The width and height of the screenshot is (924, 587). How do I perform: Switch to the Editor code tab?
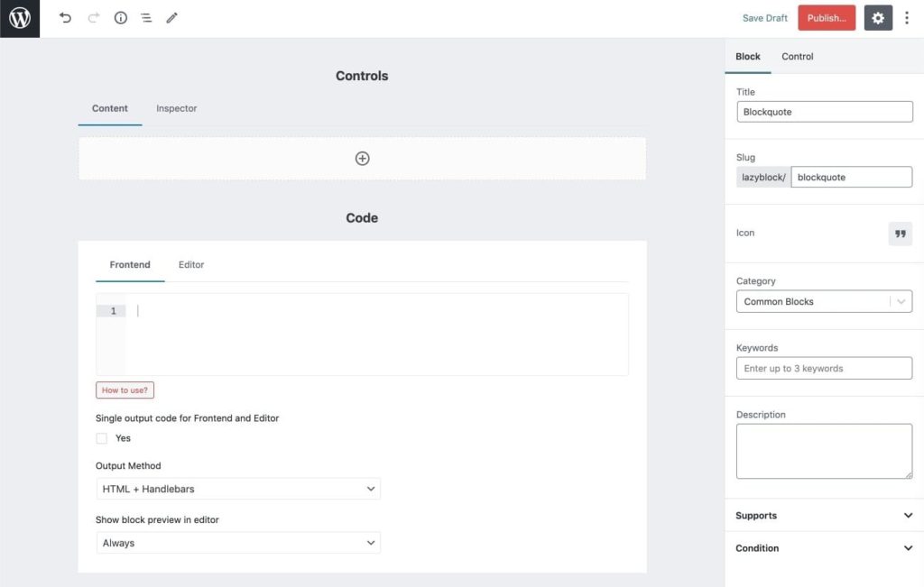[190, 265]
